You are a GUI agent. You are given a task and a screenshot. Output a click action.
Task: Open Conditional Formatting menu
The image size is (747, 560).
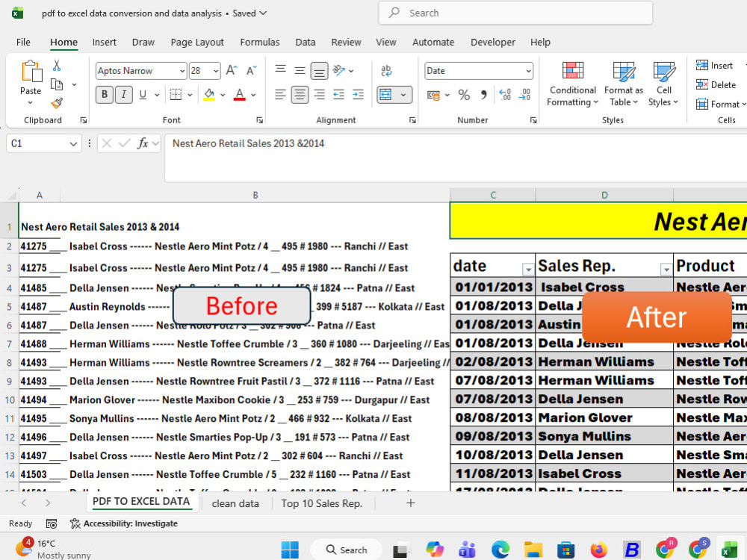click(573, 84)
